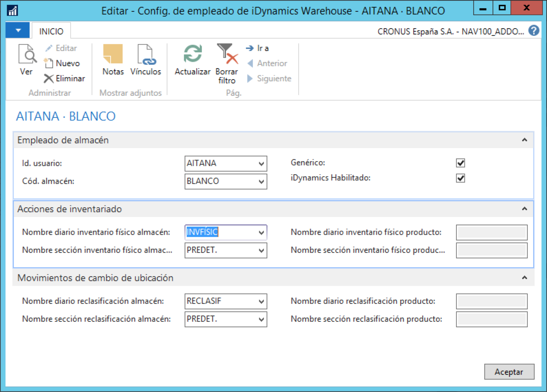Open the Cód. almacén BLANCO dropdown
The image size is (547, 392).
tap(261, 182)
